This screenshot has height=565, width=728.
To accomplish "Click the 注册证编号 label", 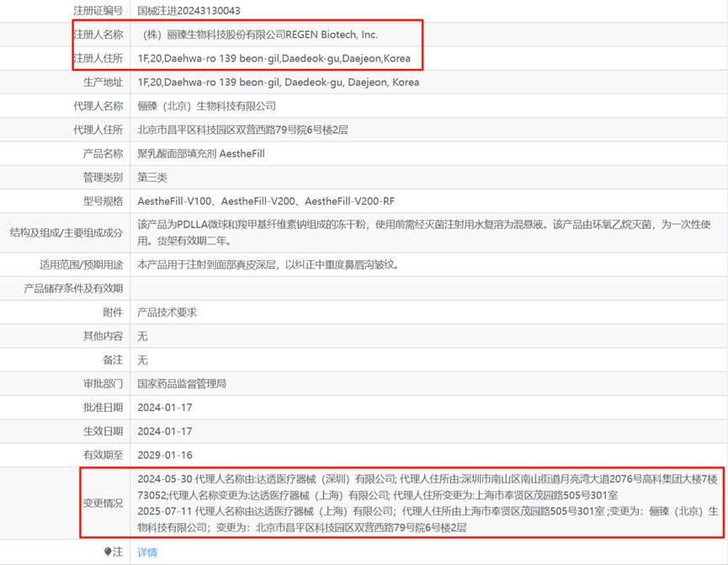I will [x=98, y=10].
